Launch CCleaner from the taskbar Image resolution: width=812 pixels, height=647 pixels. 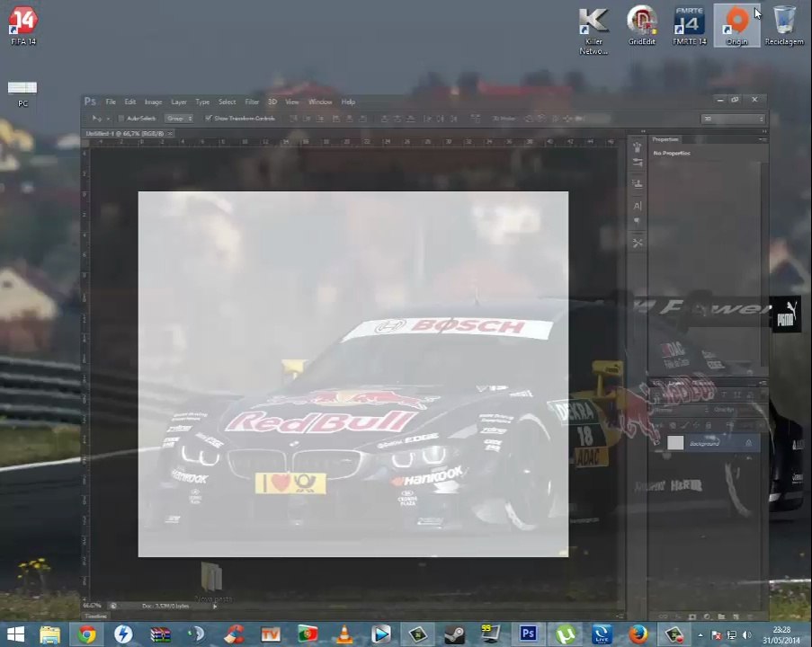[234, 634]
